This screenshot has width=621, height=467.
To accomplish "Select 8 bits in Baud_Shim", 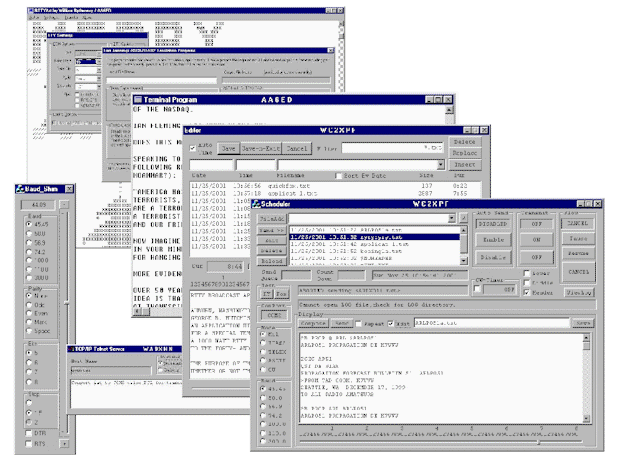I will coord(29,382).
